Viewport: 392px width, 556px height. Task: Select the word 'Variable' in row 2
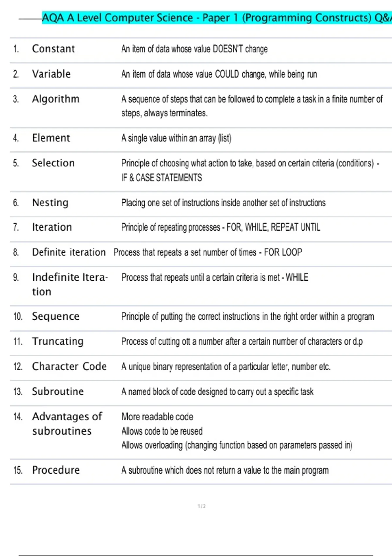51,74
